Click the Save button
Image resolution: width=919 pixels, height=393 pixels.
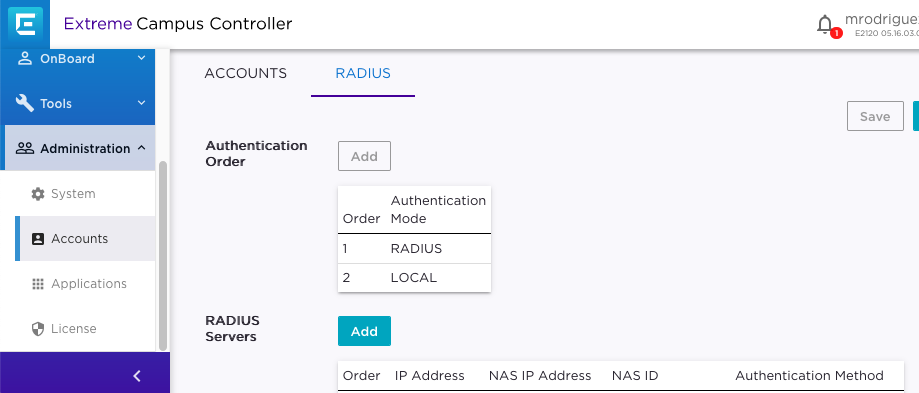[875, 116]
